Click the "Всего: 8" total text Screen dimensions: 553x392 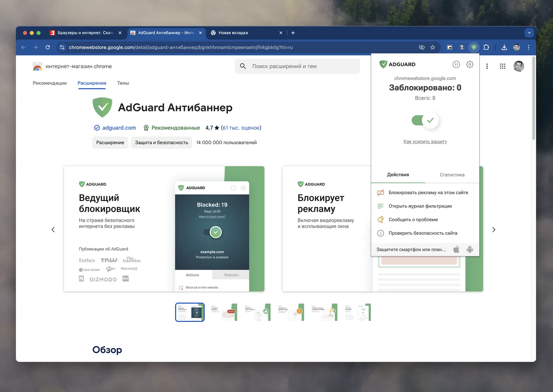tap(425, 98)
